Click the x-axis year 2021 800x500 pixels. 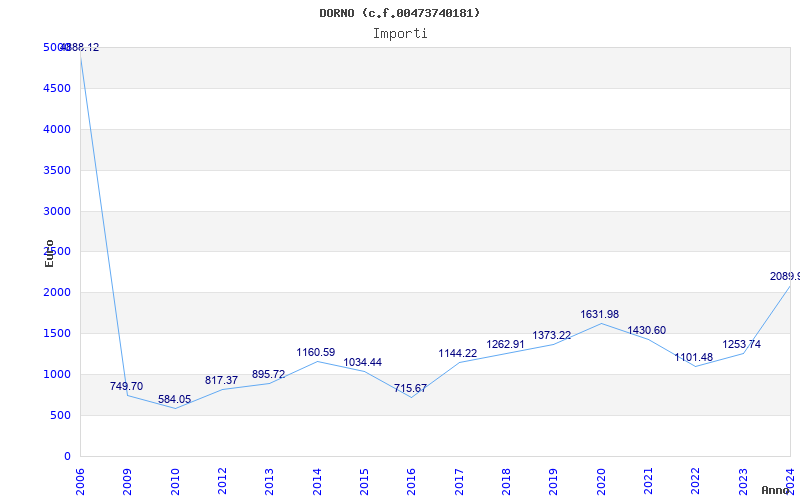click(648, 482)
